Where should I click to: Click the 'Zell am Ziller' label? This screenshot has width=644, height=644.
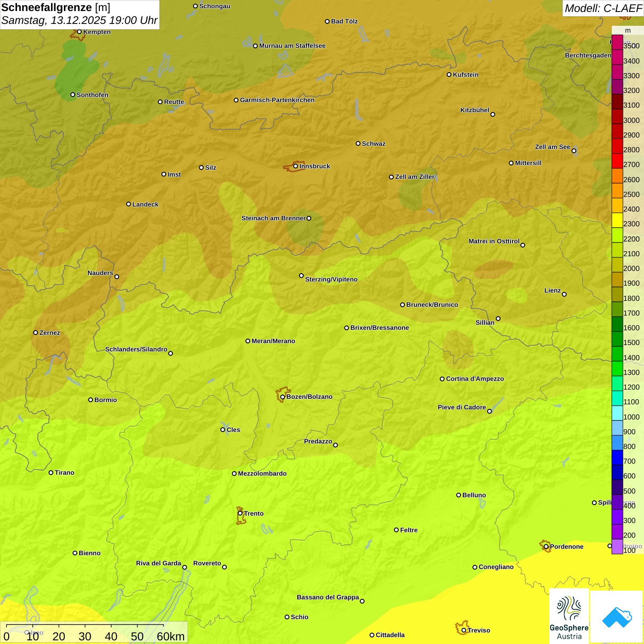click(415, 177)
